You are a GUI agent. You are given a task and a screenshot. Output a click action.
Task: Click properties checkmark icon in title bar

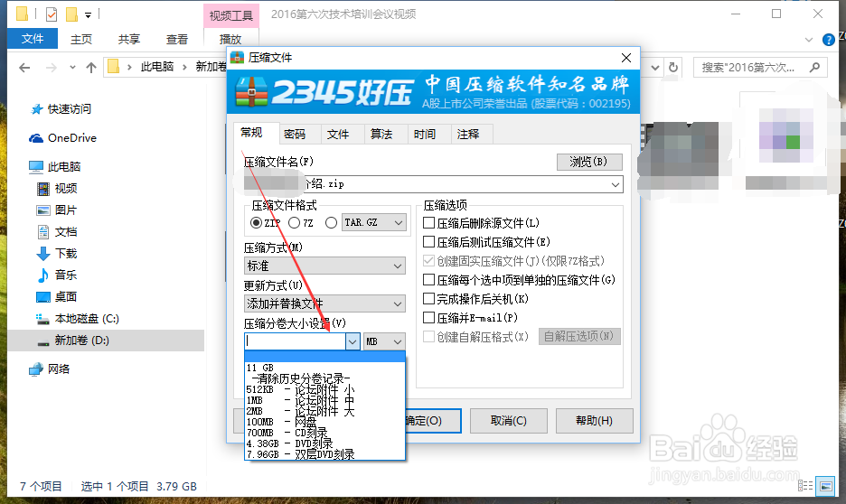coord(52,14)
